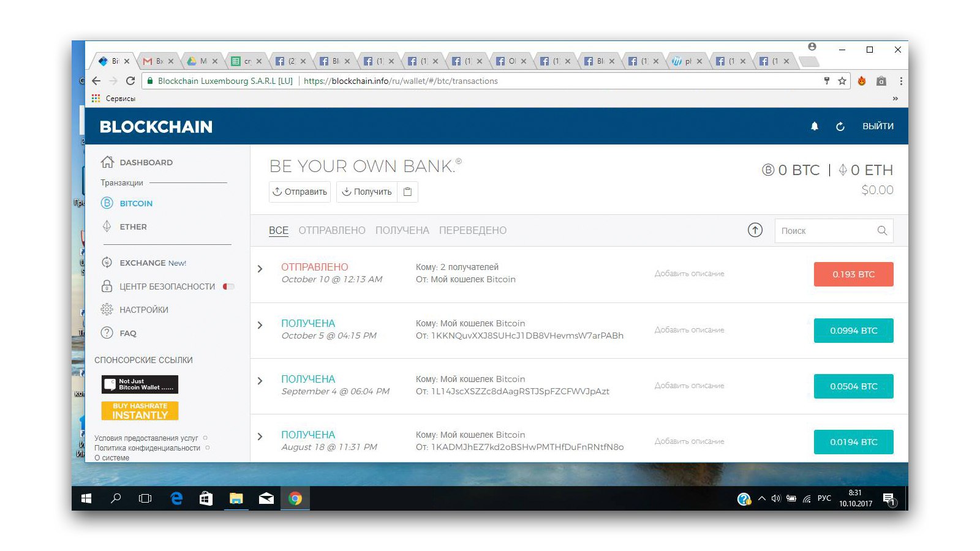The image size is (980, 551).
Task: Open Windows Start menu
Action: click(x=86, y=498)
